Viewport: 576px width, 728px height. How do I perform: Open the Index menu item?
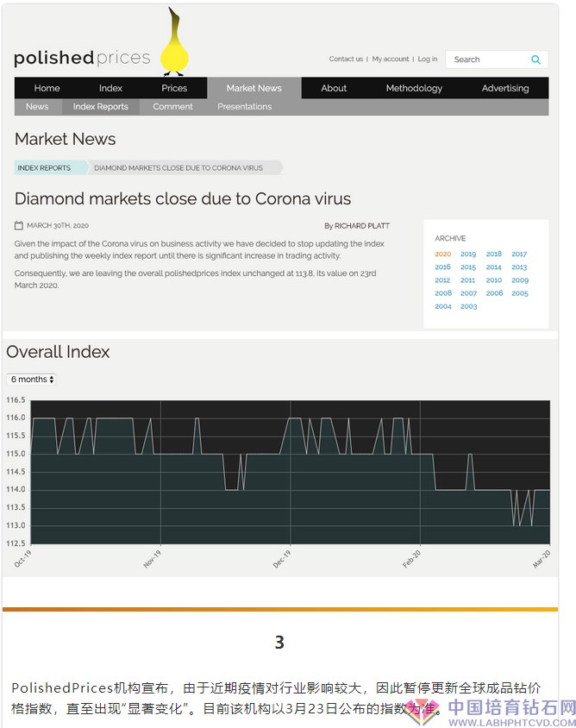(x=110, y=88)
